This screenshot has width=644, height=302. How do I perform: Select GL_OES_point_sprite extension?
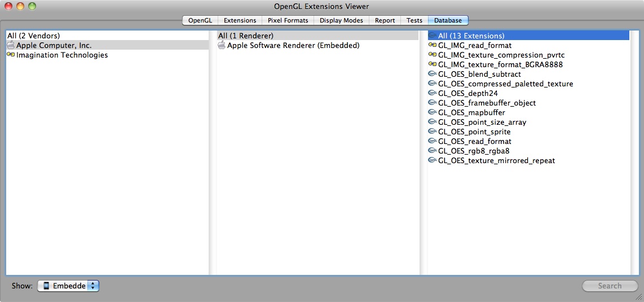click(528, 132)
